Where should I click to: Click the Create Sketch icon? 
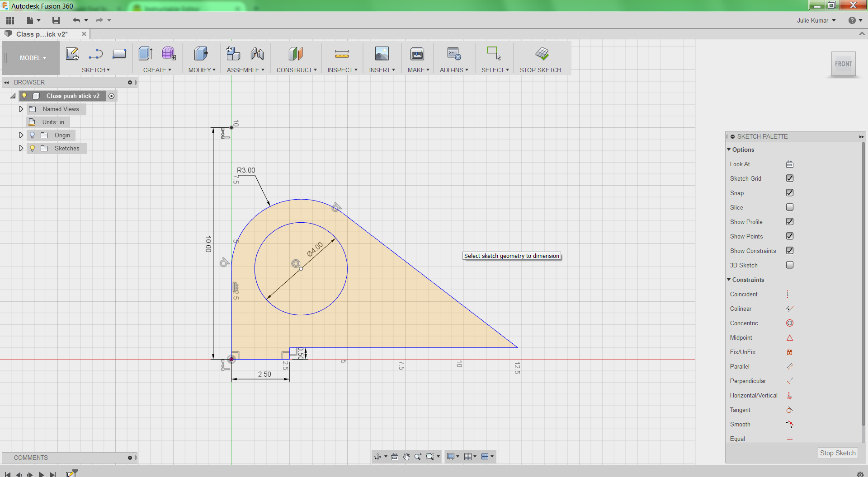[72, 54]
